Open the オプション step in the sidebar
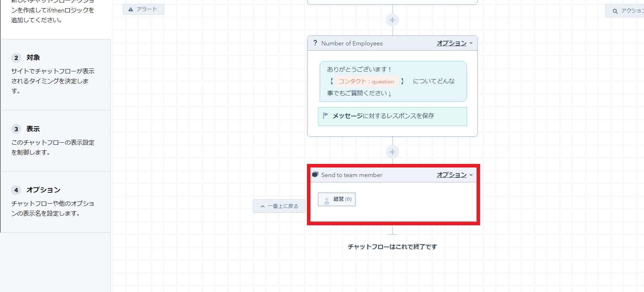644x292 pixels. 56,202
